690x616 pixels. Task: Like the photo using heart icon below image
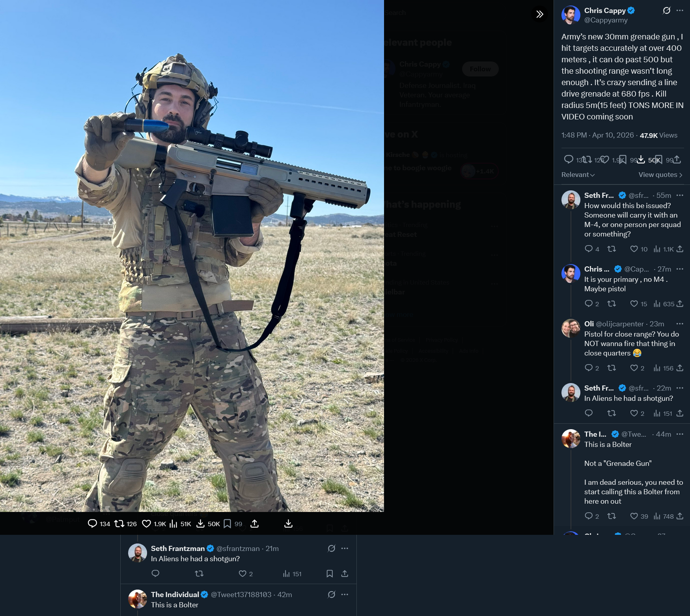tap(146, 523)
